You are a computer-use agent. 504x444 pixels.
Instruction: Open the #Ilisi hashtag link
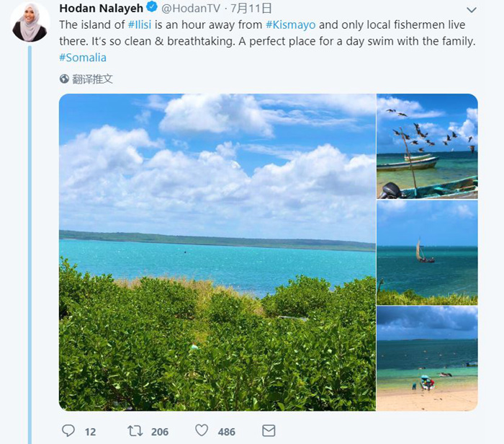click(x=140, y=25)
